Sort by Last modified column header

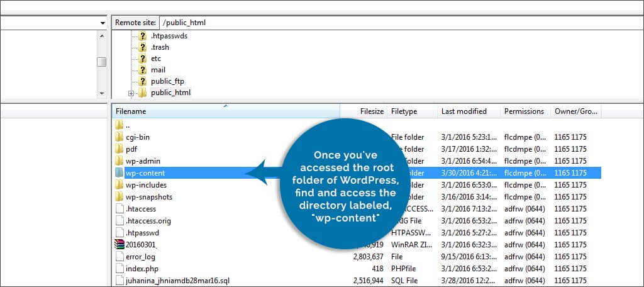tap(464, 111)
